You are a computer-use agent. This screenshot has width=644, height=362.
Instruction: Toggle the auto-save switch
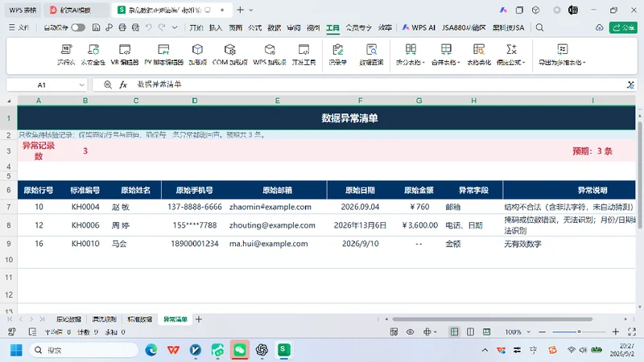78,27
